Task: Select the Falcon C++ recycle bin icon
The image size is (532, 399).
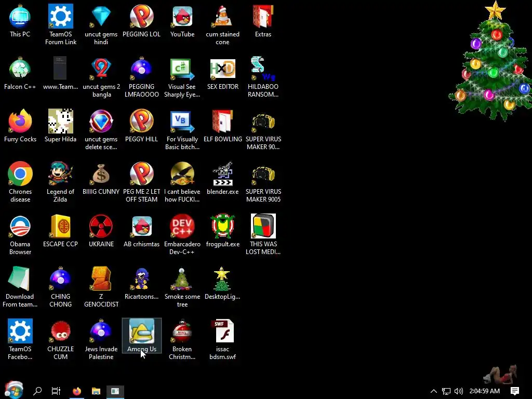Action: 20,73
